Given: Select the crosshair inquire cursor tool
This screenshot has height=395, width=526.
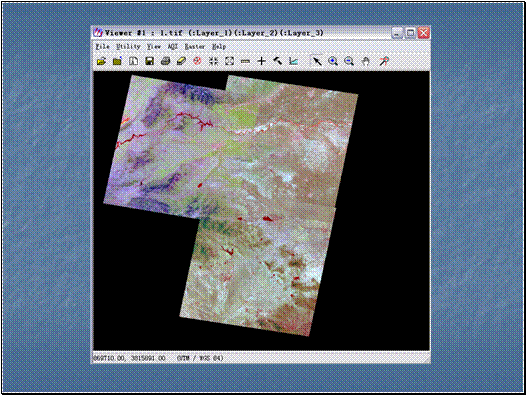Looking at the screenshot, I should pos(261,61).
